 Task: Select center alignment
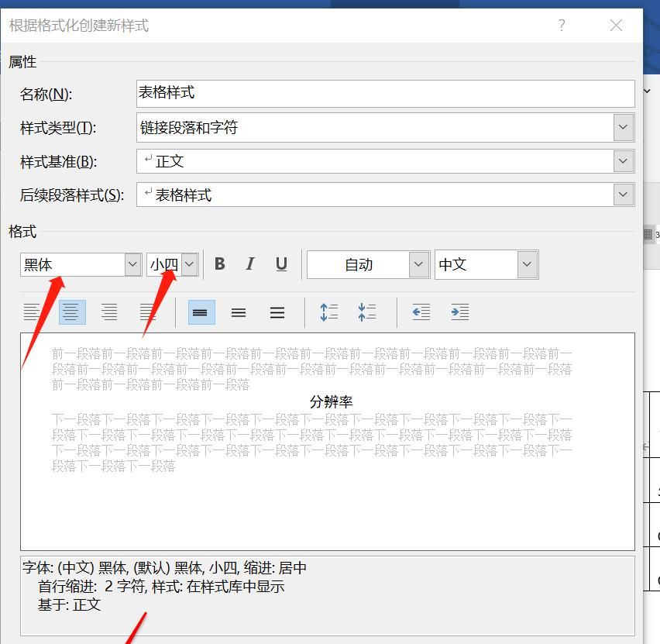[71, 312]
